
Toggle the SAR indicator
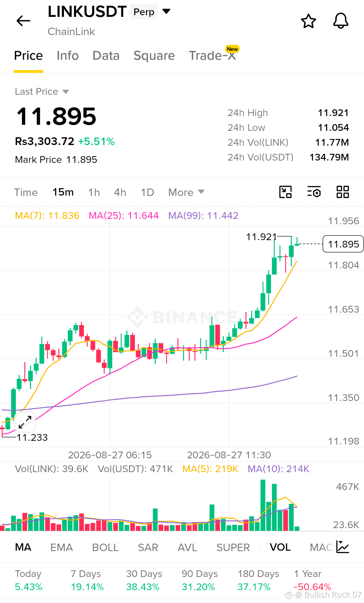148,547
